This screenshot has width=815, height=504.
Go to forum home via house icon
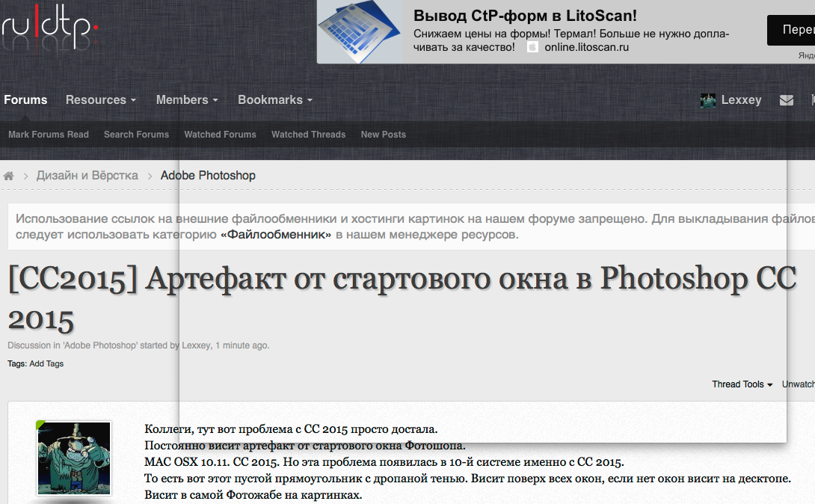tap(8, 176)
